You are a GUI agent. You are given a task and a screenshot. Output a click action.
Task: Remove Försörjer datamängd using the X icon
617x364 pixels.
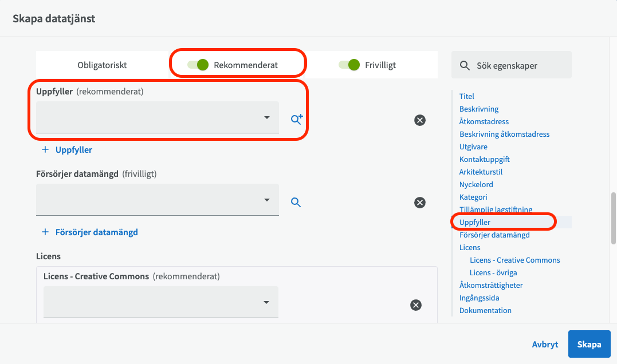coord(420,202)
